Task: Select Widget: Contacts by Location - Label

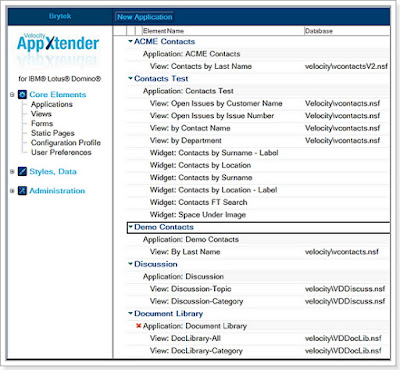Action: (x=258, y=190)
